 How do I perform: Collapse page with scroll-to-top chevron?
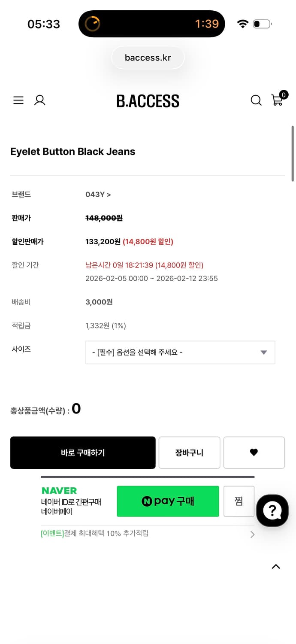[276, 566]
